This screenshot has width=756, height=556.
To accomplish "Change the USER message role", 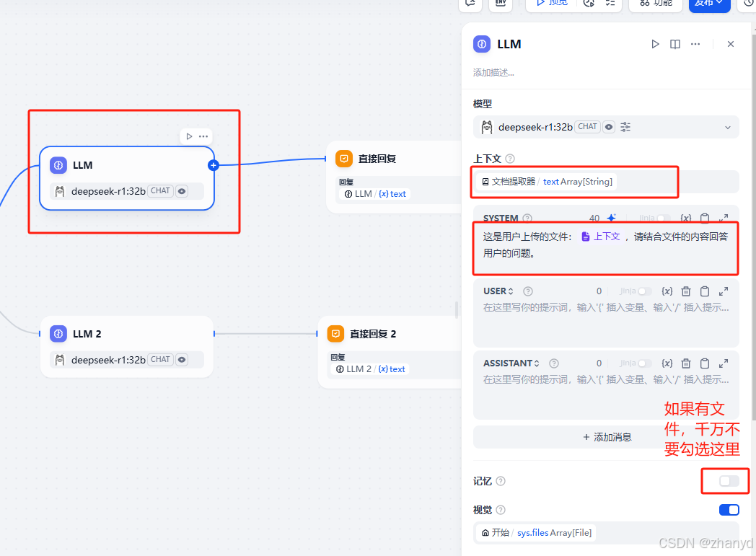I will [x=498, y=291].
